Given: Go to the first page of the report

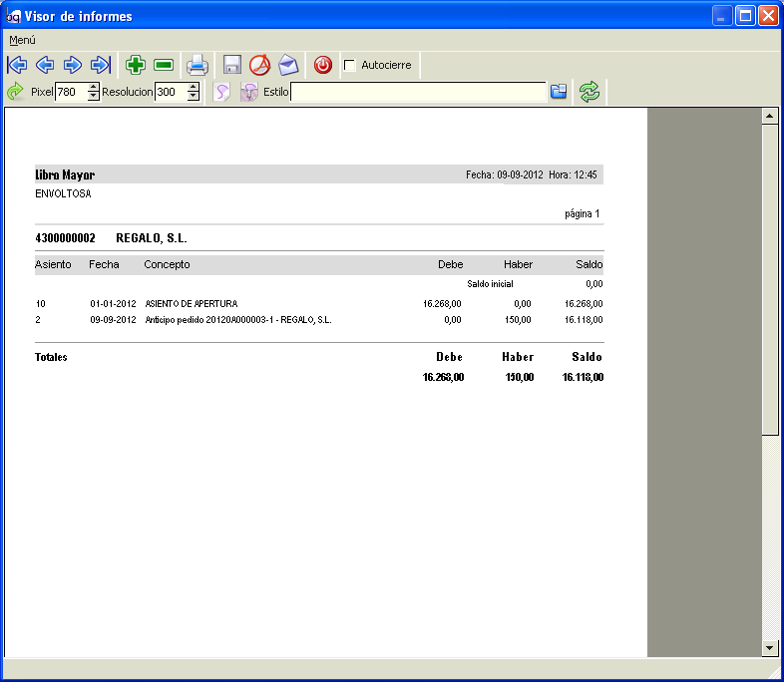Looking at the screenshot, I should (17, 65).
